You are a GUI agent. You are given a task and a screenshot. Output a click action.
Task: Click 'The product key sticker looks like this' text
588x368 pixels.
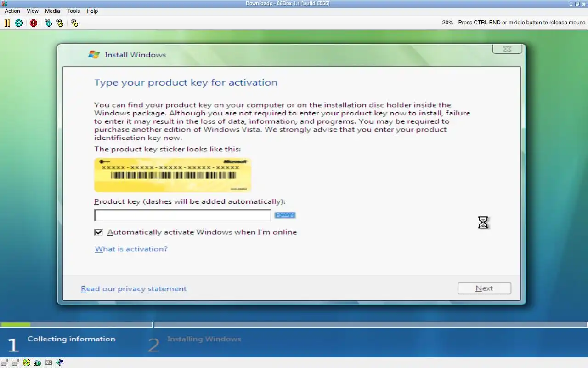click(x=167, y=149)
